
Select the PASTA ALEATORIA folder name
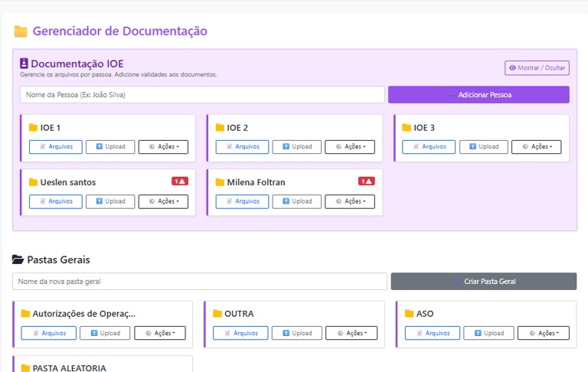[x=70, y=368]
